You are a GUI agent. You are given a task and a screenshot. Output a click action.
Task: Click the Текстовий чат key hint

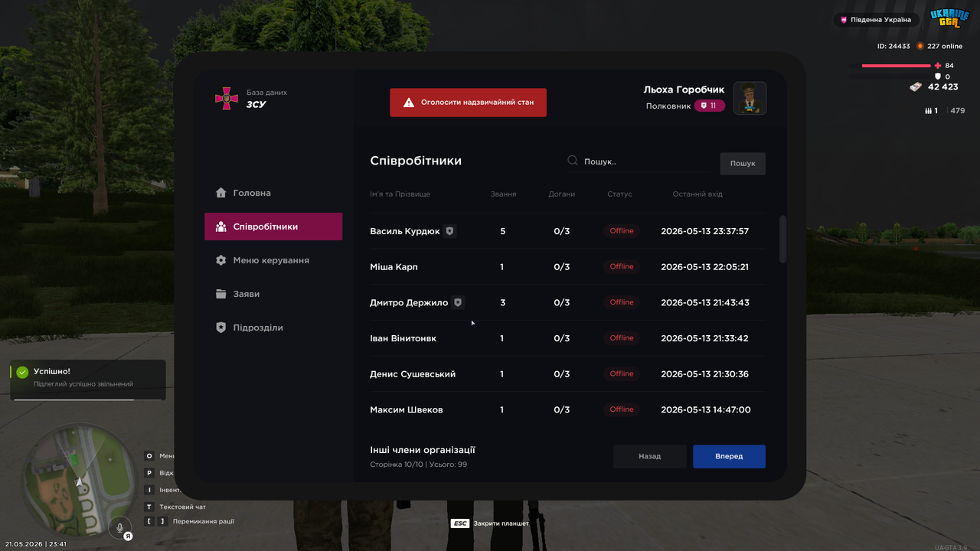pyautogui.click(x=175, y=507)
